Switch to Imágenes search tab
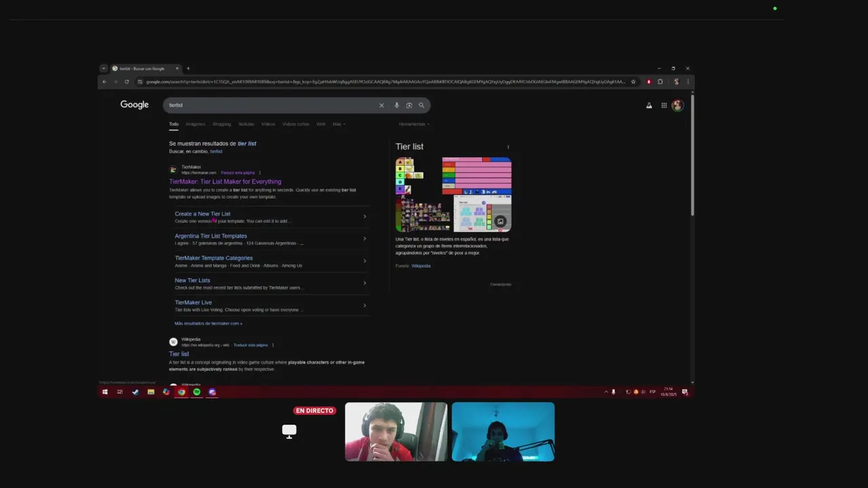Viewport: 868px width, 488px height. click(x=195, y=124)
